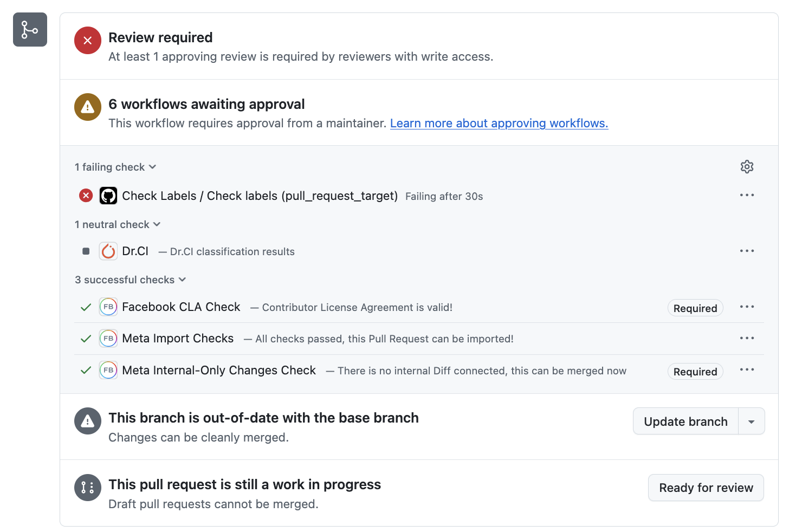Click the GitHub logo next to Check Labels
The height and width of the screenshot is (532, 789).
(x=108, y=196)
